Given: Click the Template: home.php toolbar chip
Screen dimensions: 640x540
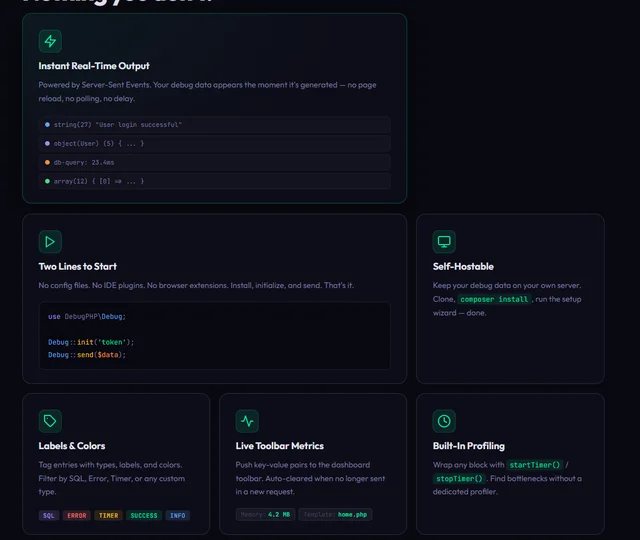Looking at the screenshot, I should (335, 515).
